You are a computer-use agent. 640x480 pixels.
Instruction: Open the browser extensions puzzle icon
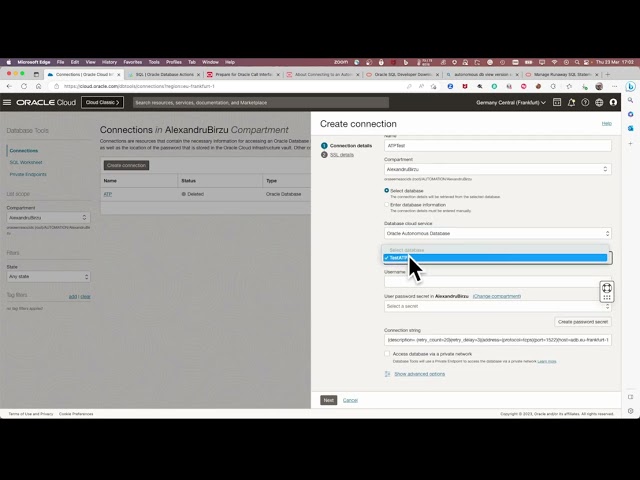pyautogui.click(x=553, y=87)
